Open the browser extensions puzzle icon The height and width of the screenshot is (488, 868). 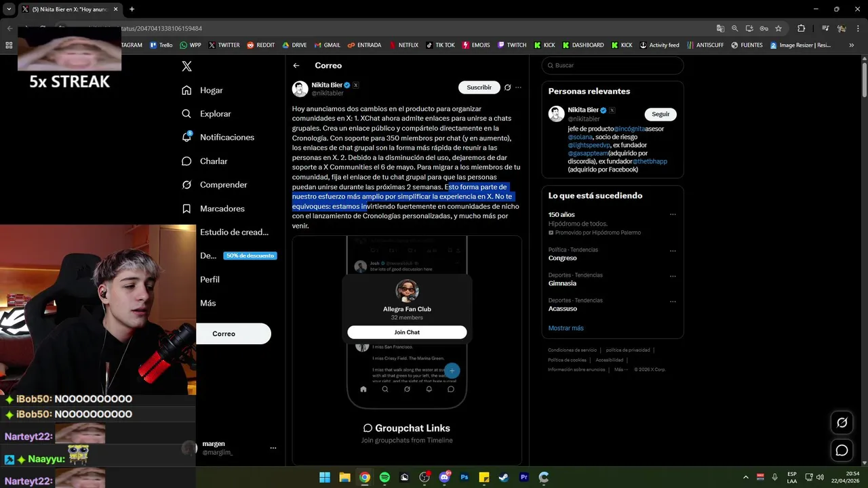(801, 28)
